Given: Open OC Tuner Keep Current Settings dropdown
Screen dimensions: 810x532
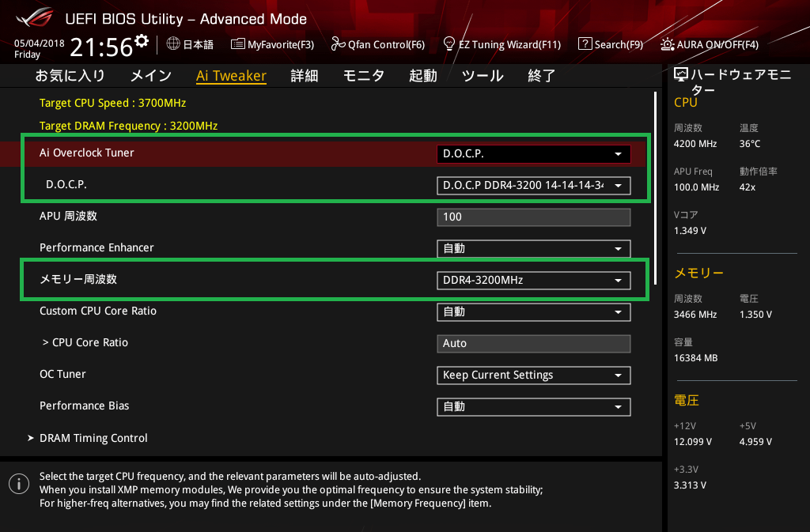Looking at the screenshot, I should (534, 375).
